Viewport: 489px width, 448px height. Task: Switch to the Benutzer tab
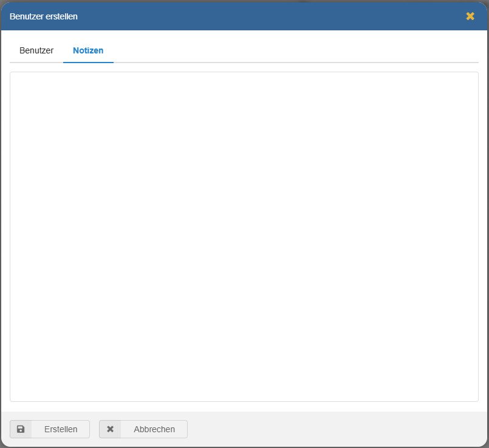[x=36, y=50]
